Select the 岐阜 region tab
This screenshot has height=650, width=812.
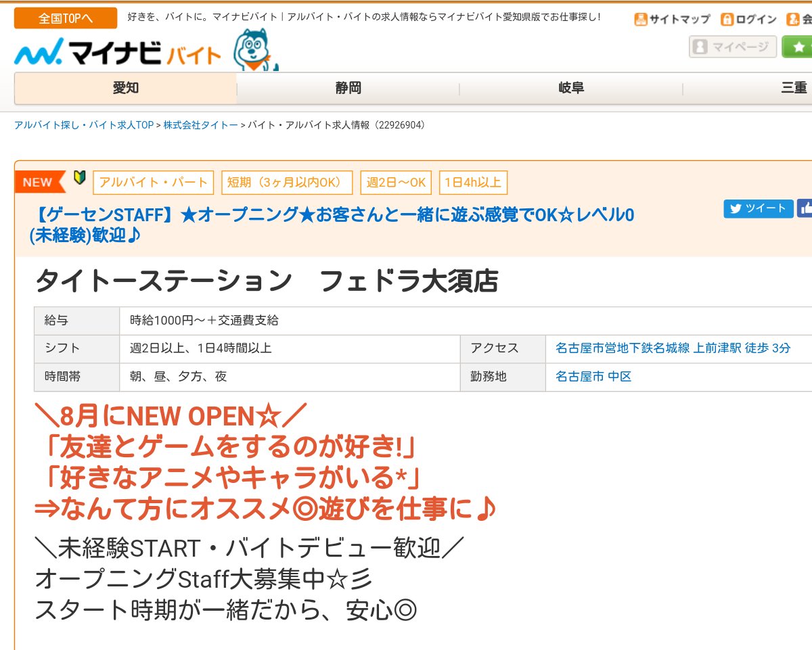click(571, 88)
